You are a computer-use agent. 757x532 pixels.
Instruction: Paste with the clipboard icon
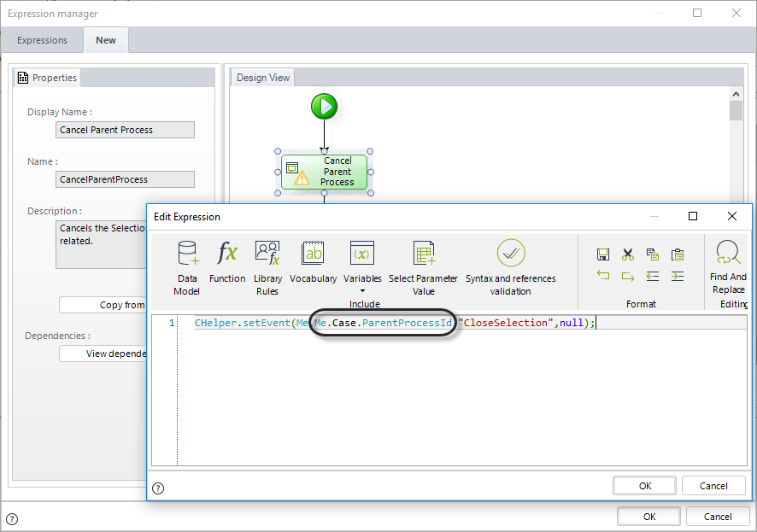tap(678, 254)
